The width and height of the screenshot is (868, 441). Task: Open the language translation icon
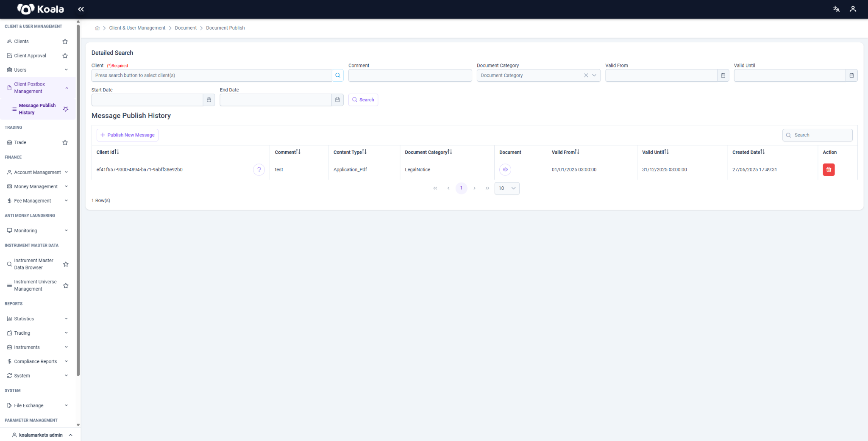pos(836,9)
